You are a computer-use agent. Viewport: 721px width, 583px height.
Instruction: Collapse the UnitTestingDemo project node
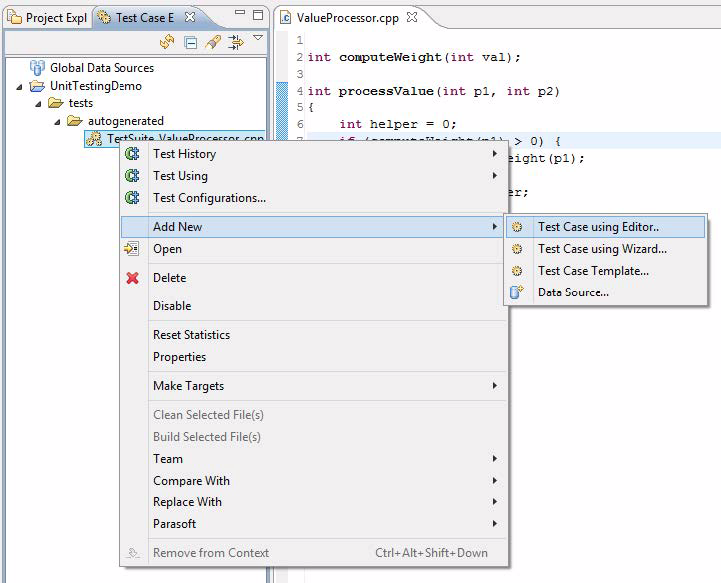pos(19,86)
